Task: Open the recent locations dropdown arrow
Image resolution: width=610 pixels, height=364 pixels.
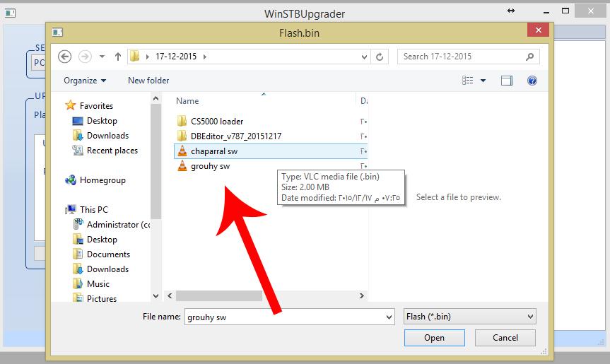Action: (102, 57)
